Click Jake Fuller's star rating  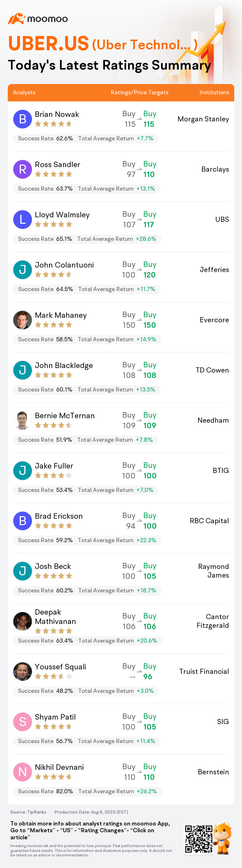coord(54,476)
